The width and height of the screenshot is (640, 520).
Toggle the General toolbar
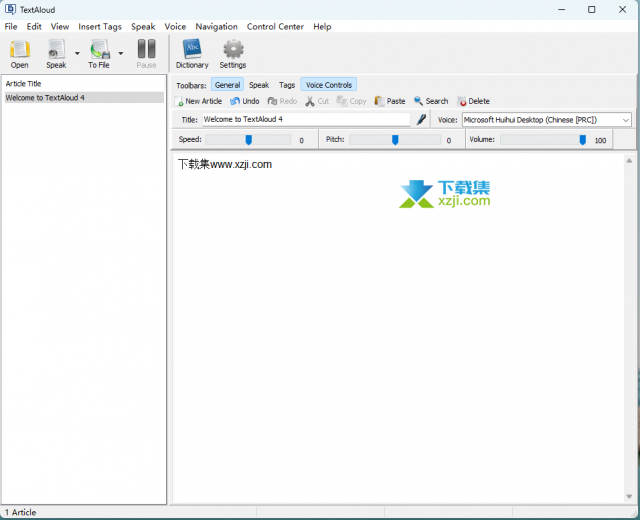(x=227, y=85)
